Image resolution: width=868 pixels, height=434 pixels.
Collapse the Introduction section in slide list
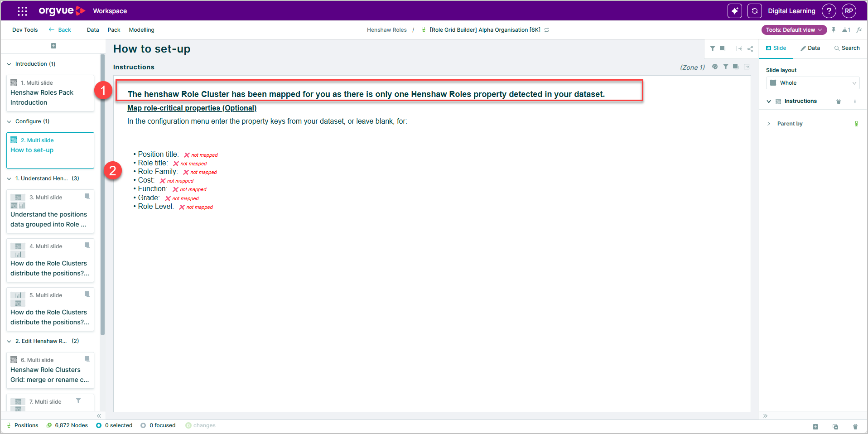coord(9,64)
